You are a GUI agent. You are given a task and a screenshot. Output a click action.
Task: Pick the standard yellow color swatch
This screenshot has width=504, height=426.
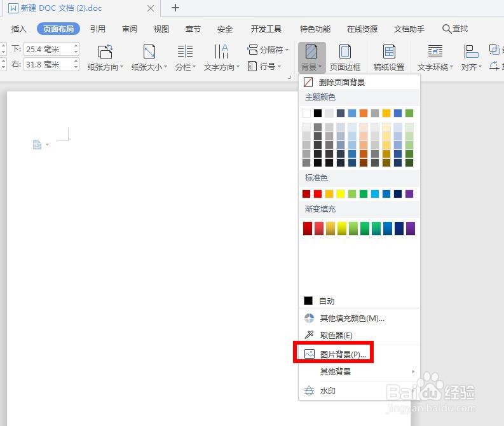341,194
